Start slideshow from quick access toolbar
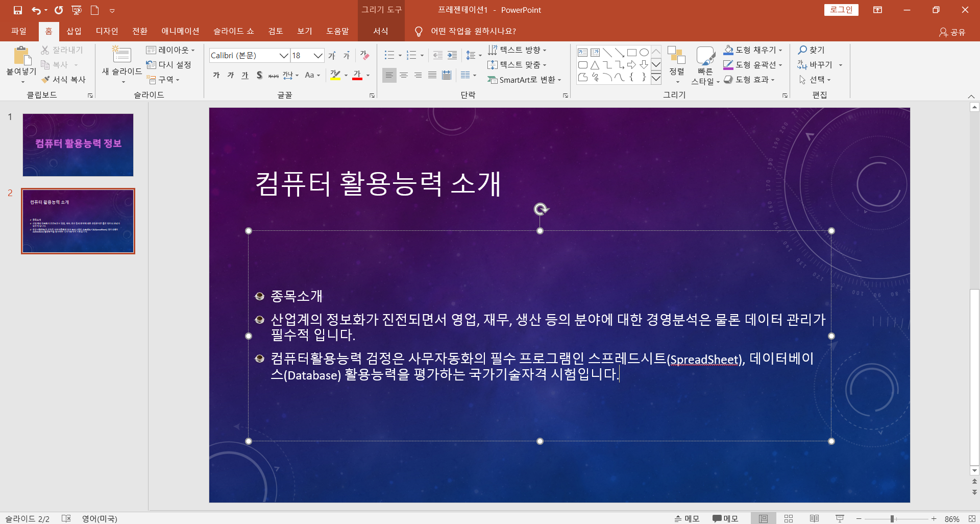 point(77,10)
